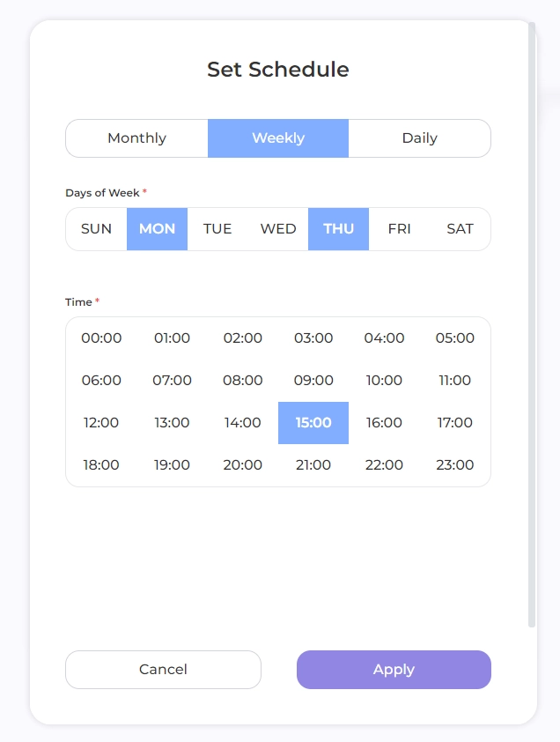This screenshot has width=560, height=742.
Task: Click the Apply button
Action: tap(394, 670)
